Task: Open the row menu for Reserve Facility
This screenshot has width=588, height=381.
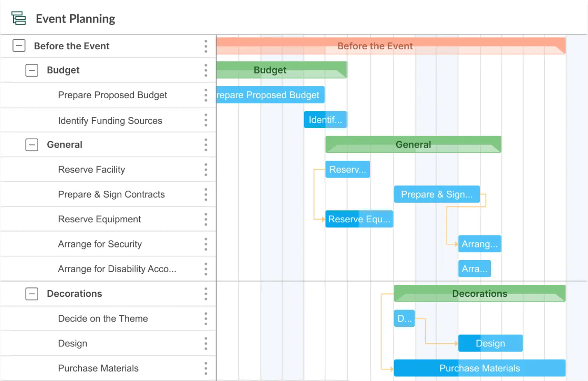Action: (205, 169)
